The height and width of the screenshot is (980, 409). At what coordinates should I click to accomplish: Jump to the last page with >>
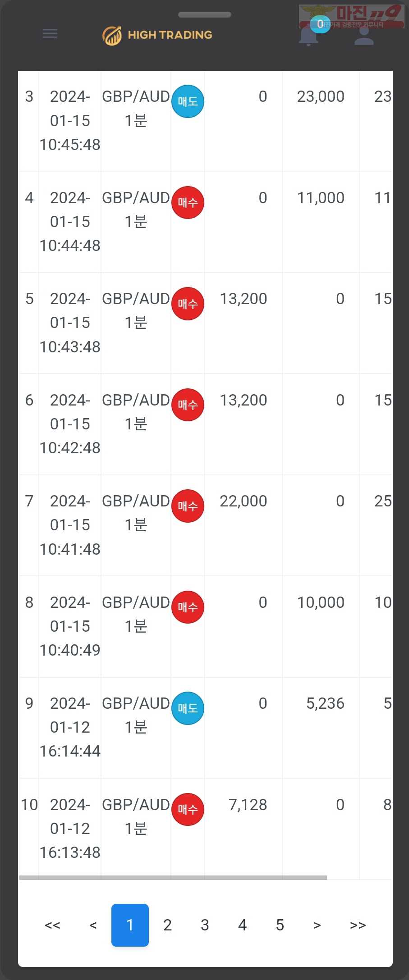click(x=358, y=925)
